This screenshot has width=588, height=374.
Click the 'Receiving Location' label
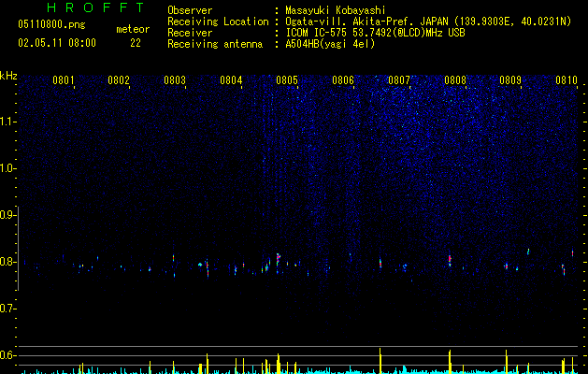pos(218,22)
